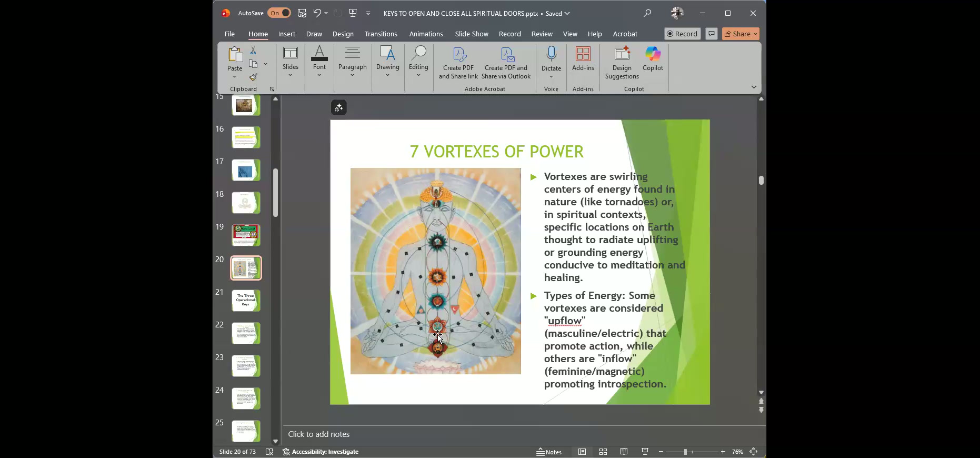Open the Share button dropdown
The width and height of the screenshot is (980, 458).
click(x=756, y=34)
